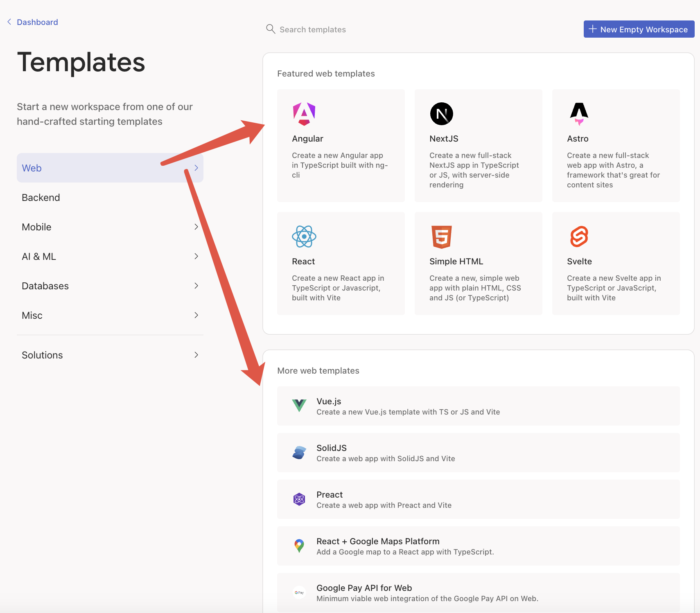Open the Preact template row title
The height and width of the screenshot is (613, 700).
click(330, 495)
